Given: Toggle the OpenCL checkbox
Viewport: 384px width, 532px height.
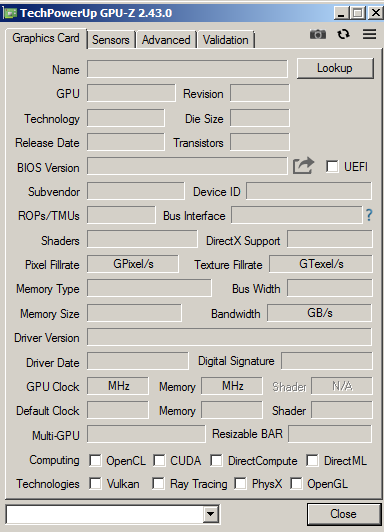Looking at the screenshot, I should (x=95, y=460).
